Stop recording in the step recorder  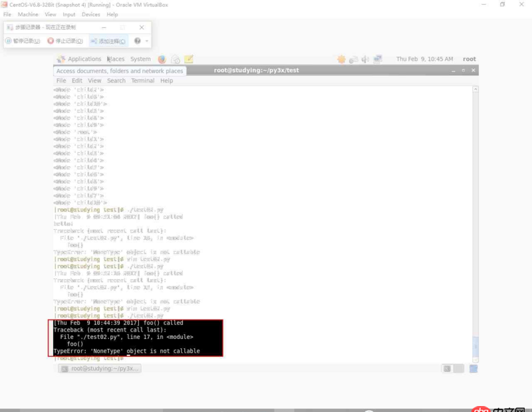65,41
